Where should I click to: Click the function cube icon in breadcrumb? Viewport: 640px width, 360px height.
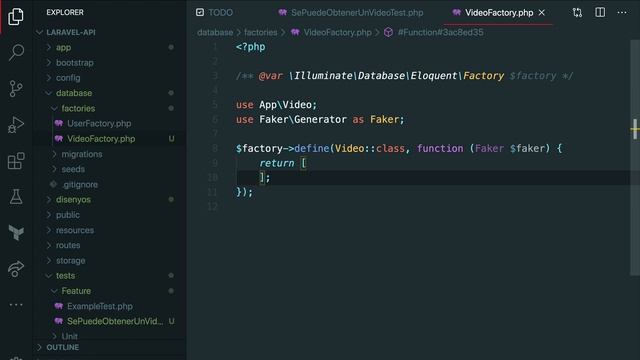click(x=388, y=32)
